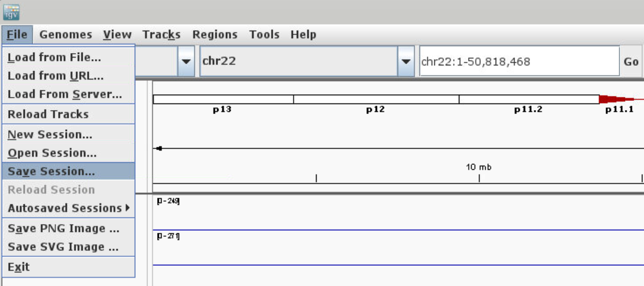This screenshot has height=286, width=644.
Task: Choose Load from File menu entry
Action: [54, 58]
